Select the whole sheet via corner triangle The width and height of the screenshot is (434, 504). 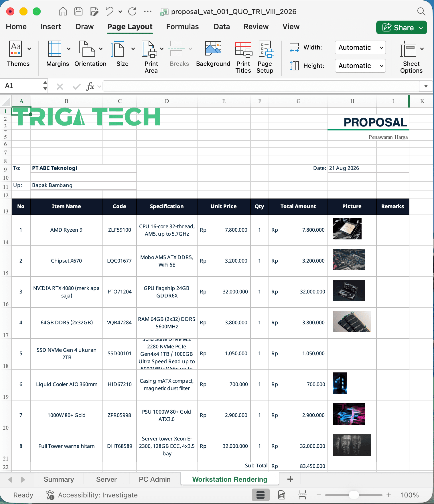click(6, 101)
